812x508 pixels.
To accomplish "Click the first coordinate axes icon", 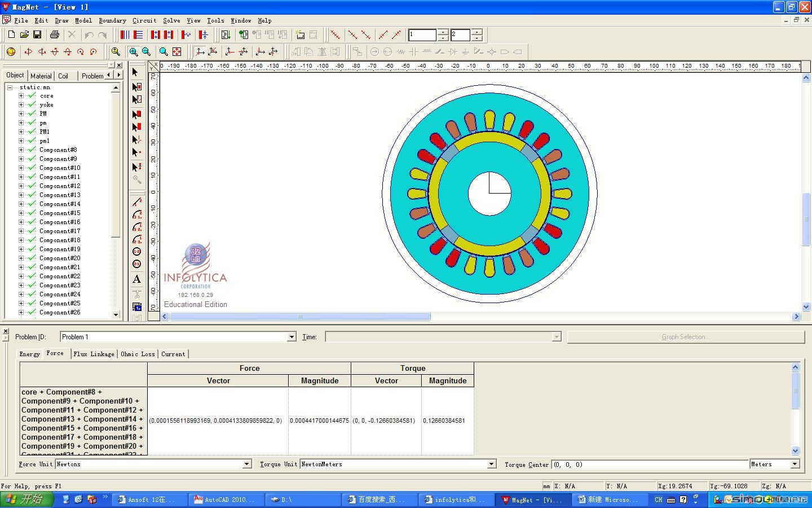I will [200, 52].
